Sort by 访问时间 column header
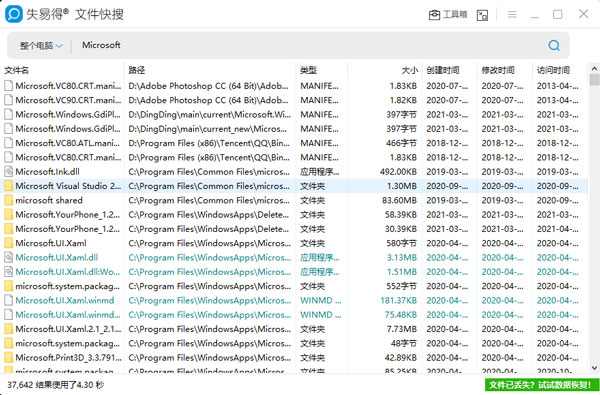600x395 pixels. coord(553,70)
